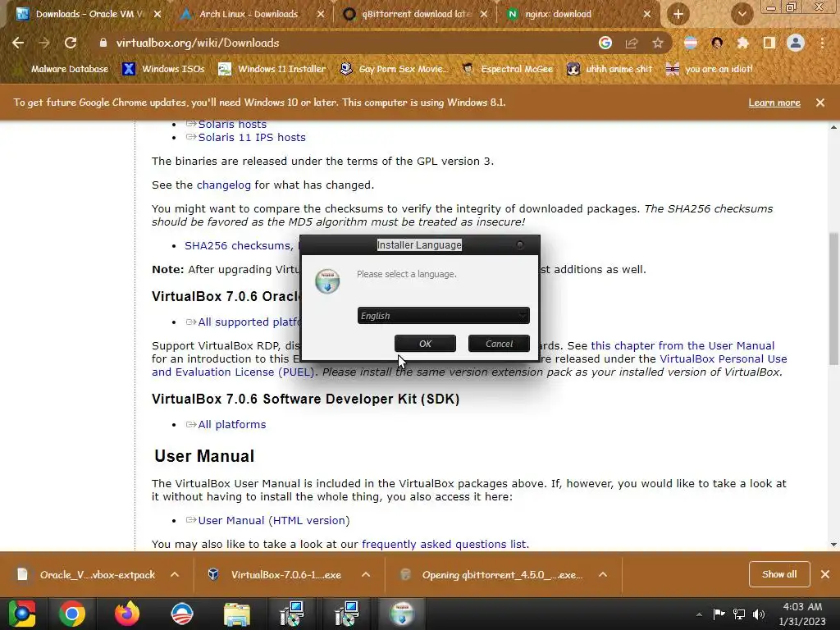Viewport: 840px width, 630px height.
Task: Expand options for the vbox-extpack download
Action: pos(175,575)
